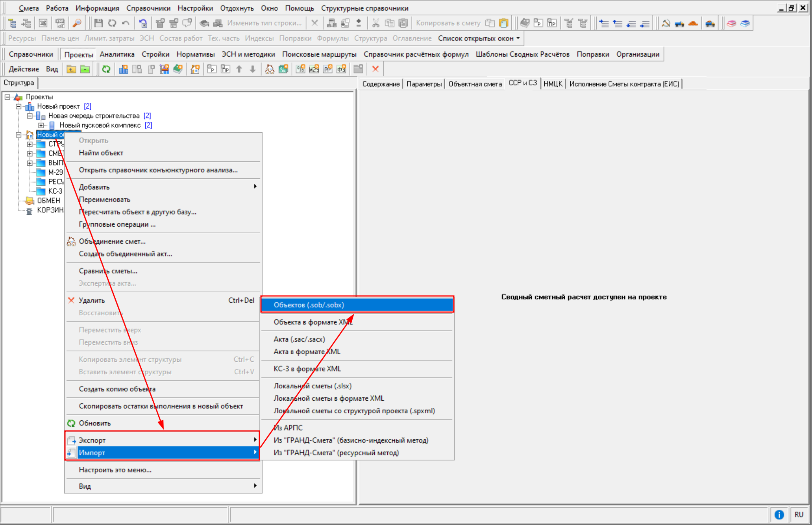Viewport: 812px width, 525px height.
Task: Click the move down arrow icon in projects toolbar
Action: [253, 69]
